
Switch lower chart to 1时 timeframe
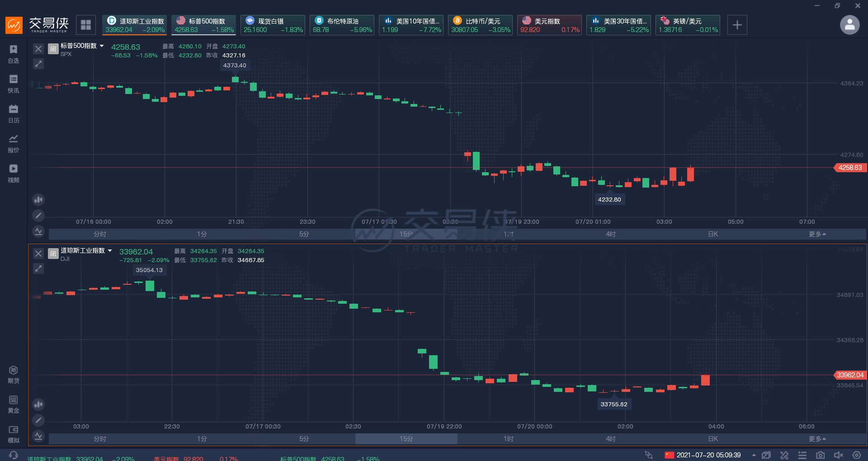pos(509,439)
